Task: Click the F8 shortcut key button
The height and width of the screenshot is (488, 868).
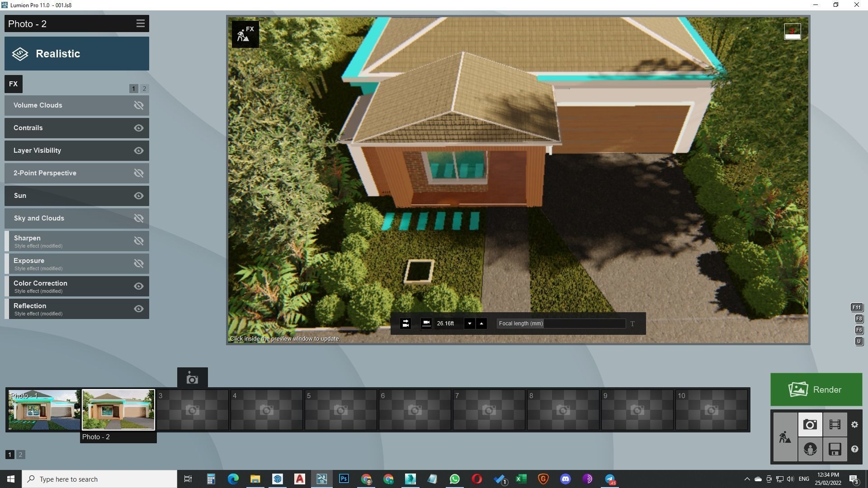Action: (x=859, y=319)
